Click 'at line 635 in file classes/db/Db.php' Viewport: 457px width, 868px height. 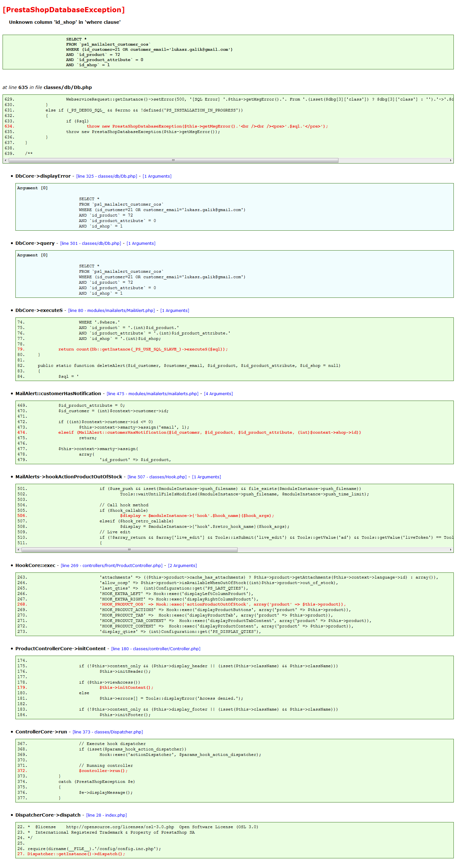pos(47,87)
